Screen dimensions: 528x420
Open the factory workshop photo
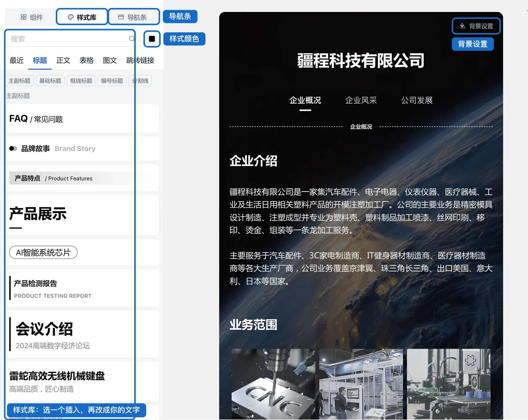tap(361, 384)
